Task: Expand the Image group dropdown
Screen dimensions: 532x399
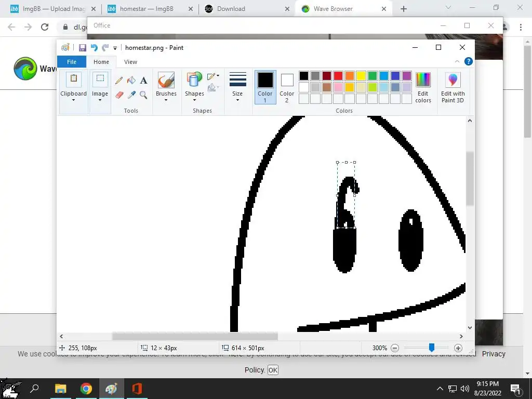Action: (x=100, y=100)
